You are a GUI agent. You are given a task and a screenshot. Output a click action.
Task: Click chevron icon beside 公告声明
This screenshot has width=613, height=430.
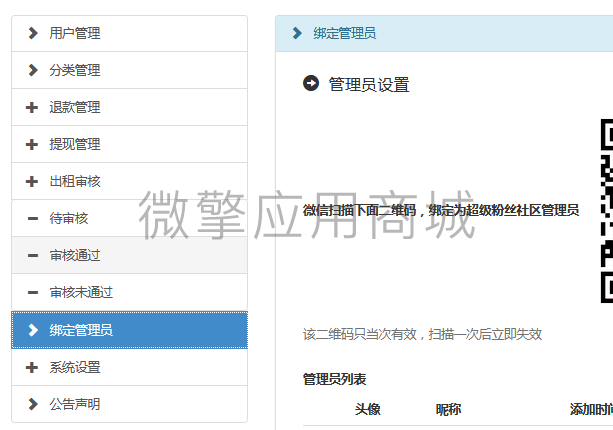33,404
